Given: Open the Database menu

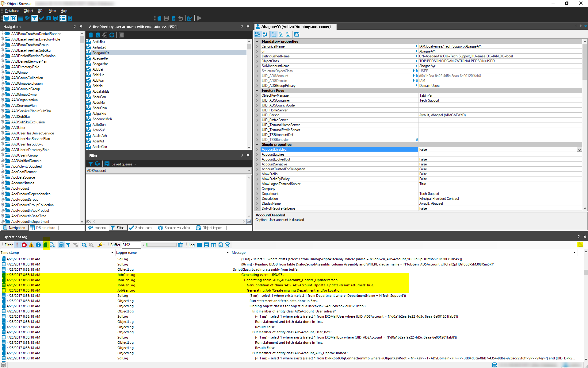Looking at the screenshot, I should (x=12, y=11).
